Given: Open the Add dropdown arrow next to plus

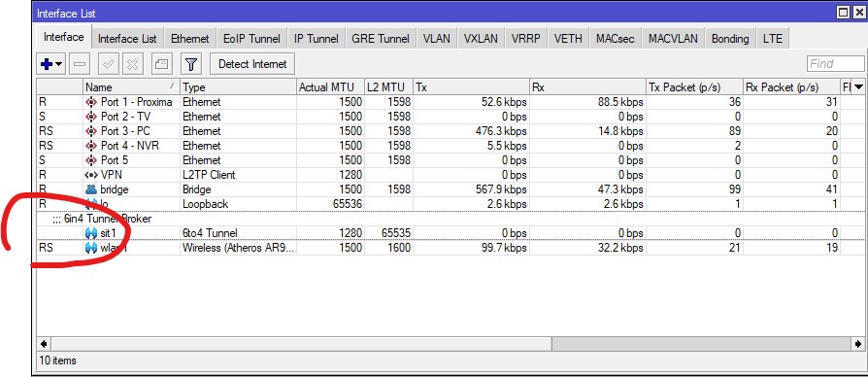Looking at the screenshot, I should click(58, 65).
